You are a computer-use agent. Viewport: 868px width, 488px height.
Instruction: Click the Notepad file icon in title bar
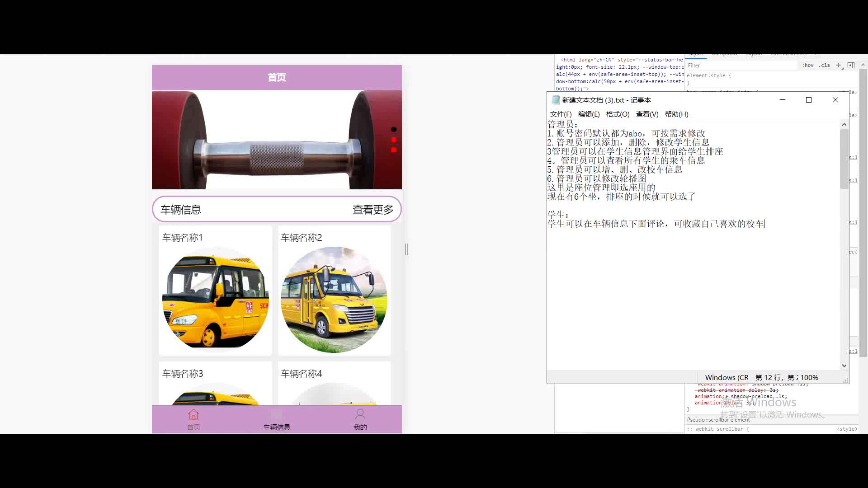(x=556, y=100)
